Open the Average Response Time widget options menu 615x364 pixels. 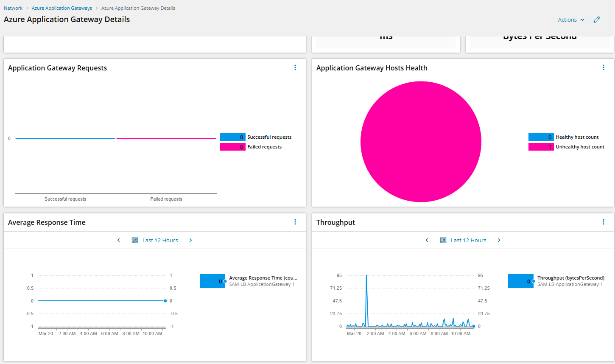[295, 222]
